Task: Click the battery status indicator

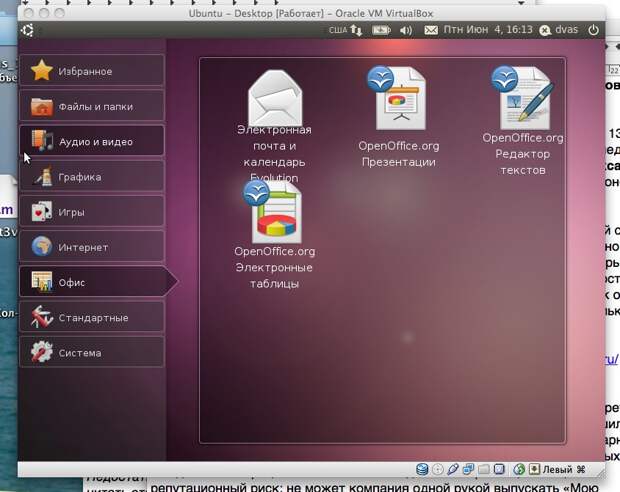Action: coord(381,30)
